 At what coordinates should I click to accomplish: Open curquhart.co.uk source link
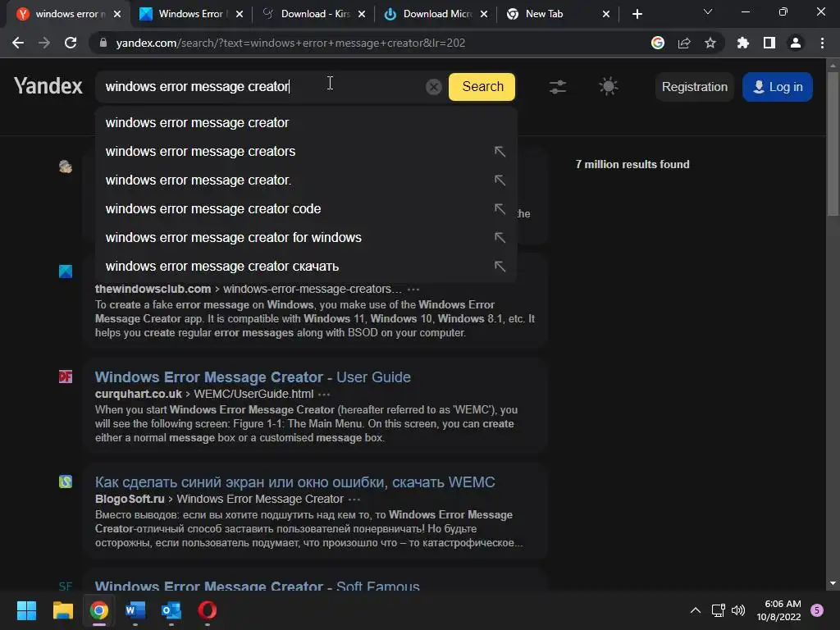138,394
